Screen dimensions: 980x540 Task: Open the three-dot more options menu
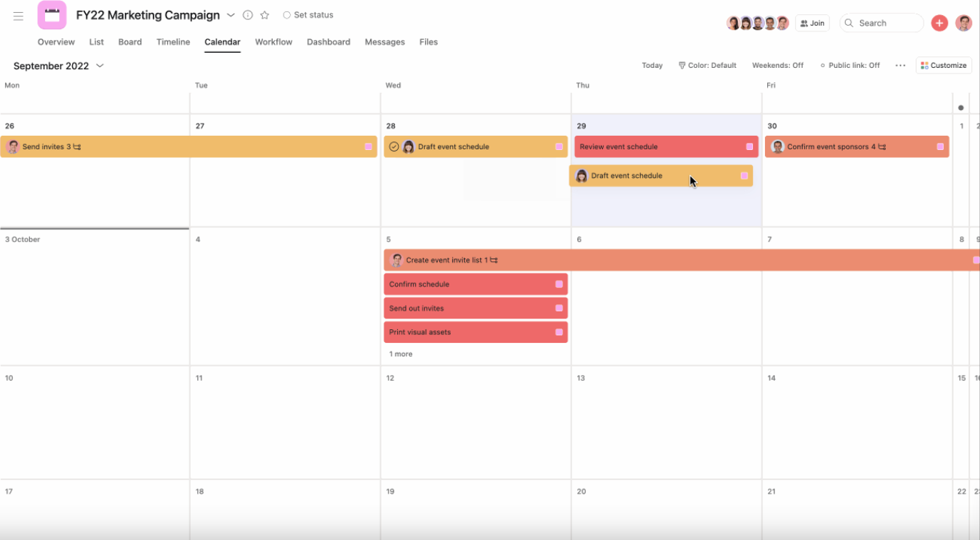[900, 65]
